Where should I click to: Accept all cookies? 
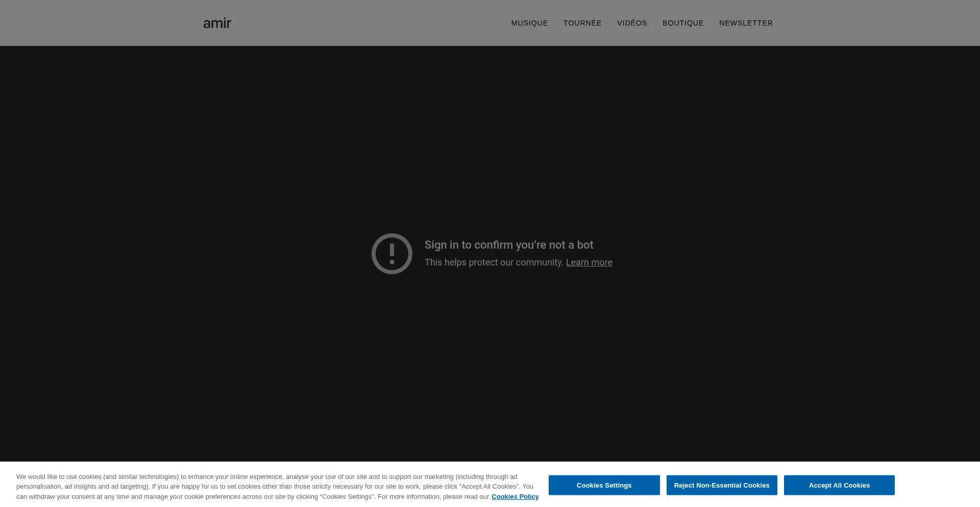[839, 485]
